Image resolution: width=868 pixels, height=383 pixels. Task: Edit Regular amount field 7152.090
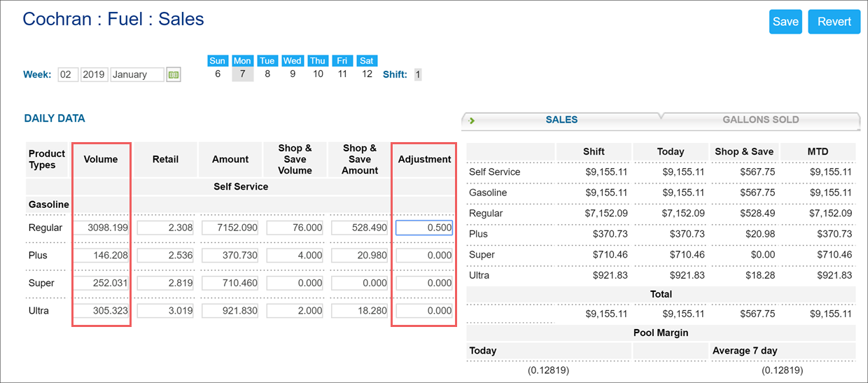[x=231, y=228]
